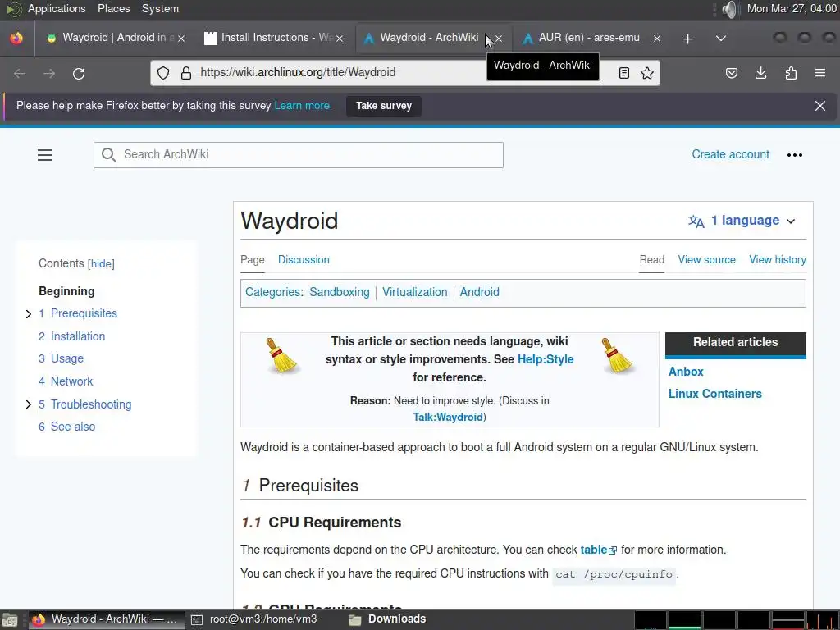This screenshot has height=630, width=840.
Task: Open the tracking protection shield icon
Action: (x=163, y=73)
